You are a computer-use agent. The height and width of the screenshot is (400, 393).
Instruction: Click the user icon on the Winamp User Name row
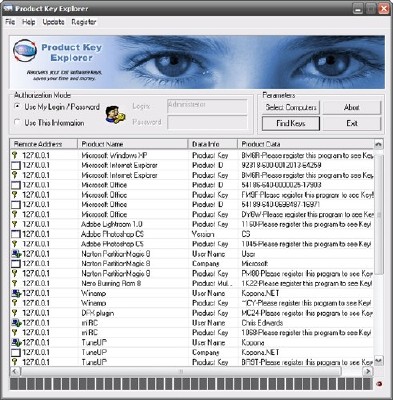pyautogui.click(x=16, y=293)
